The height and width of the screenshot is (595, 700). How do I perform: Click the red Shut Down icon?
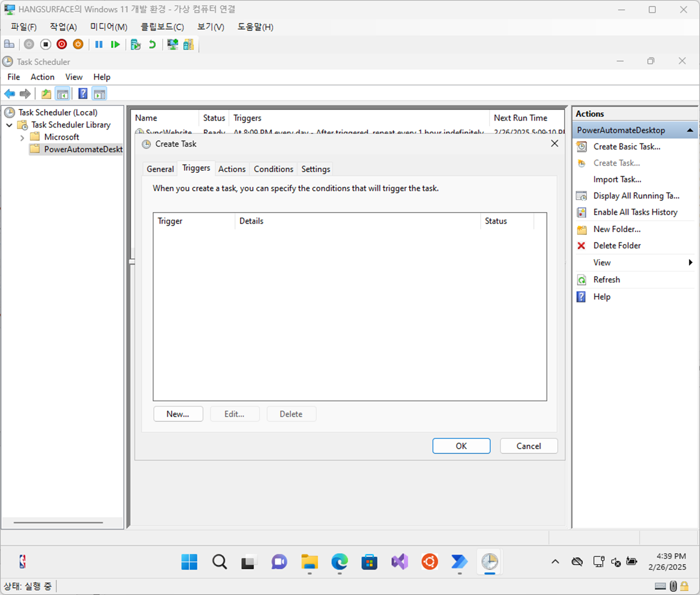coord(62,44)
